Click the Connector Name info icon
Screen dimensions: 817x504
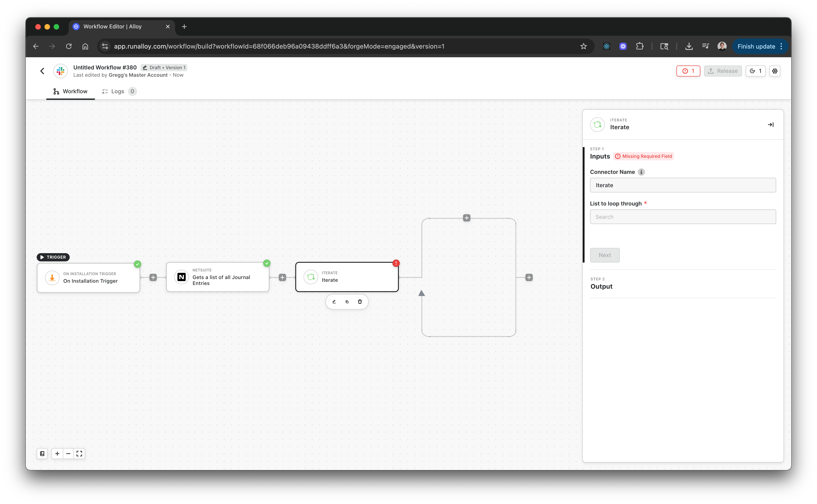coord(641,172)
